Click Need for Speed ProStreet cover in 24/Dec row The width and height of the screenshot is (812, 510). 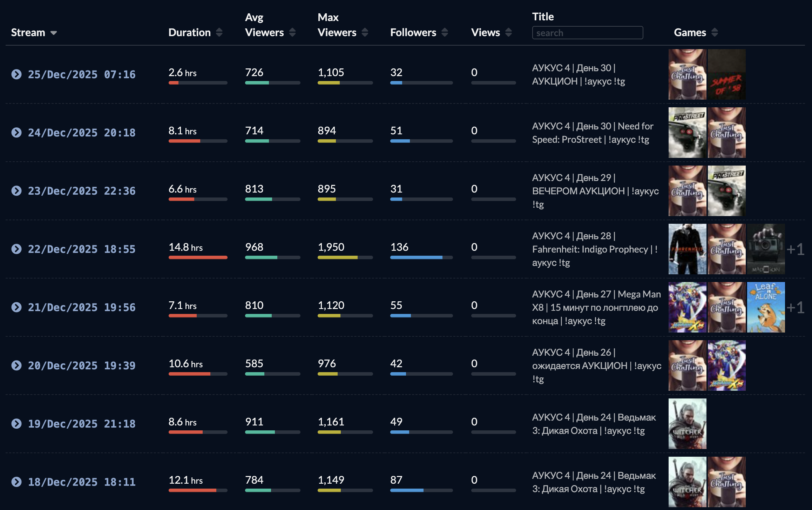pyautogui.click(x=687, y=133)
